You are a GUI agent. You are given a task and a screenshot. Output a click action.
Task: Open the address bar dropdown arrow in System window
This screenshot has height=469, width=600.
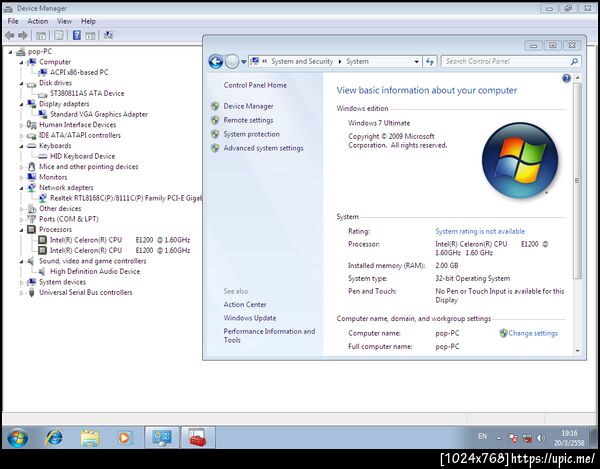point(416,62)
